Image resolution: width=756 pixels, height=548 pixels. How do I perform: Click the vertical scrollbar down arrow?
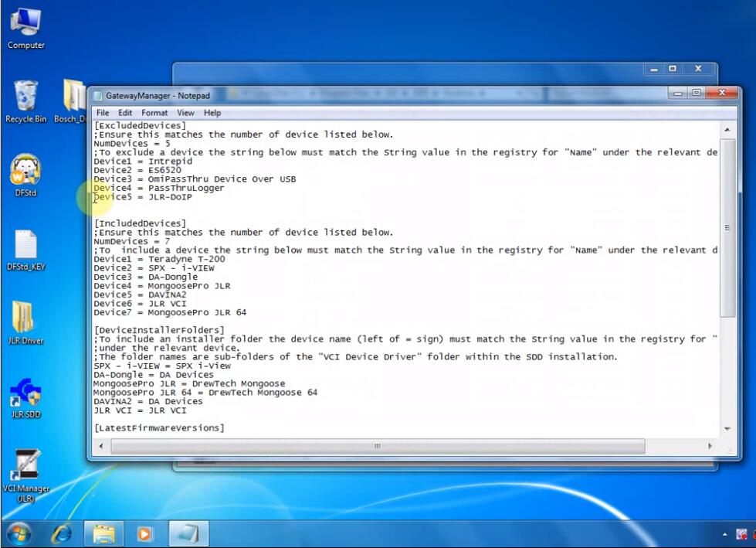coord(727,428)
